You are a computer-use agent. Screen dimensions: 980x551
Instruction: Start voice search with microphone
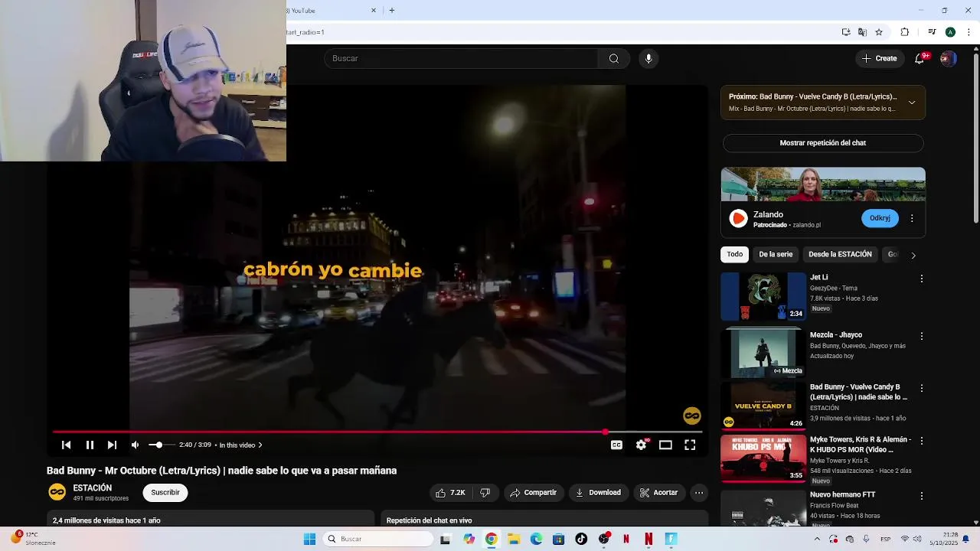(648, 58)
